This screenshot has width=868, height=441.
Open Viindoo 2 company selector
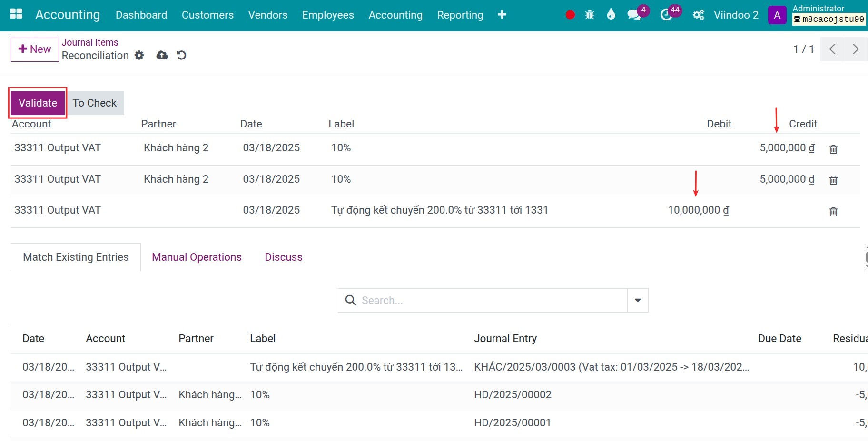pos(736,15)
